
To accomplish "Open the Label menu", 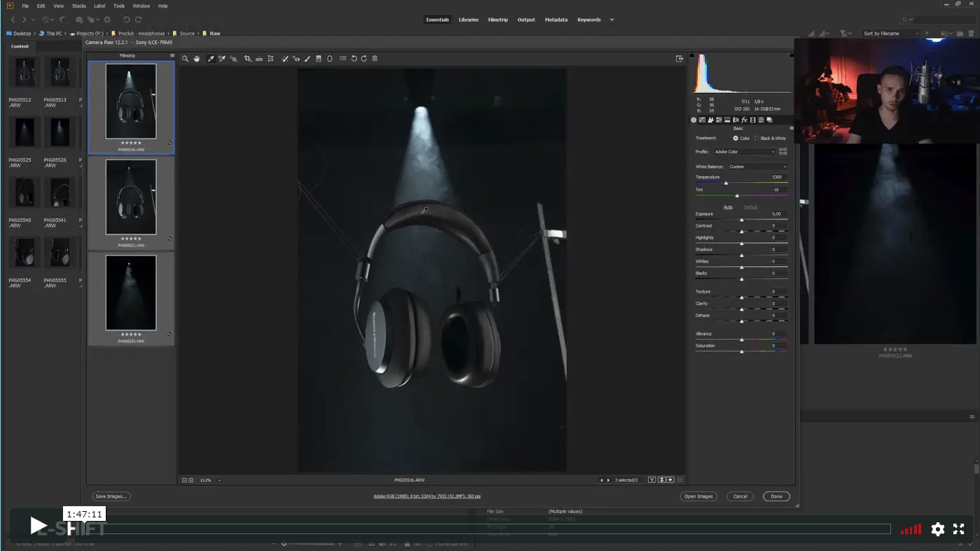I will coord(99,6).
